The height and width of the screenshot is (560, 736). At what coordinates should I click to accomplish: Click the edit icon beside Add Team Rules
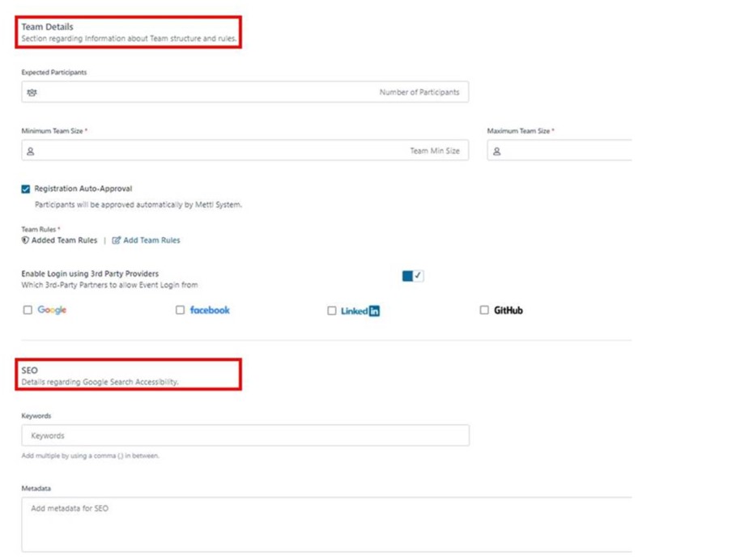coord(117,240)
